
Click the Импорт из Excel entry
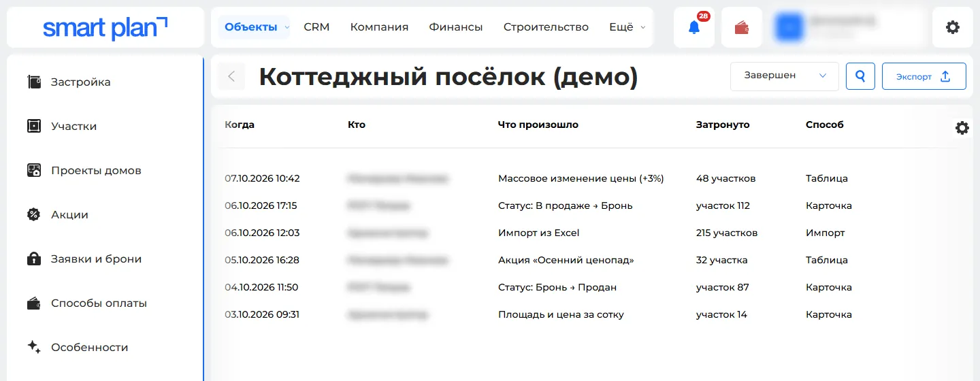point(539,233)
